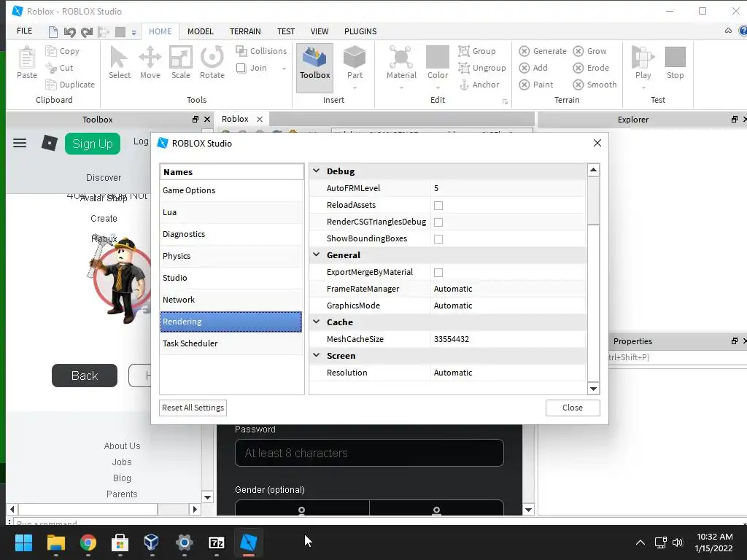The height and width of the screenshot is (560, 747).
Task: Collapse the Screen section
Action: tap(317, 355)
